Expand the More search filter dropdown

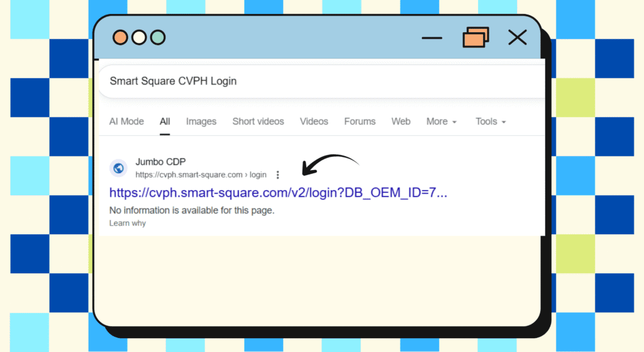pyautogui.click(x=441, y=122)
